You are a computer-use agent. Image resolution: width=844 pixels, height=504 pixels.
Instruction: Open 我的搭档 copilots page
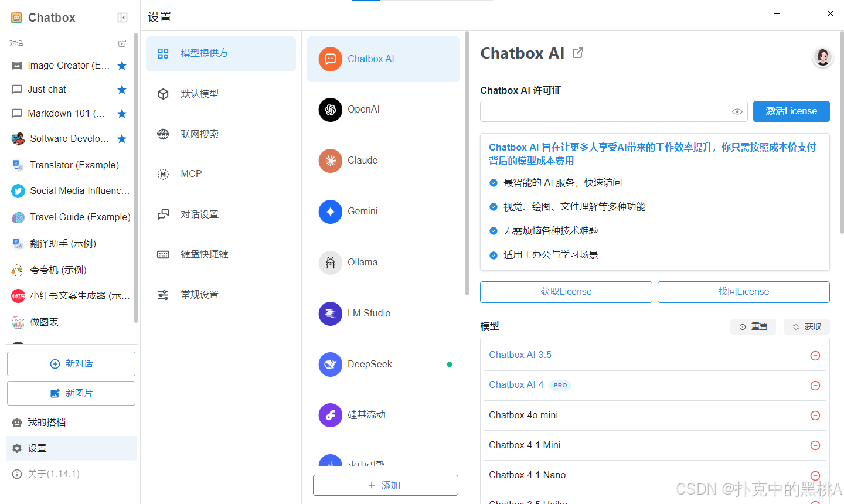click(71, 423)
